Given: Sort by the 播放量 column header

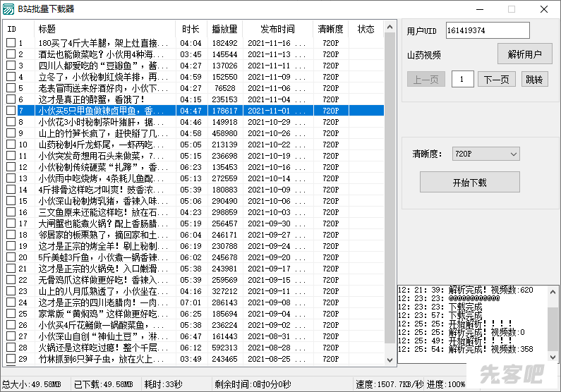Looking at the screenshot, I should tap(224, 29).
